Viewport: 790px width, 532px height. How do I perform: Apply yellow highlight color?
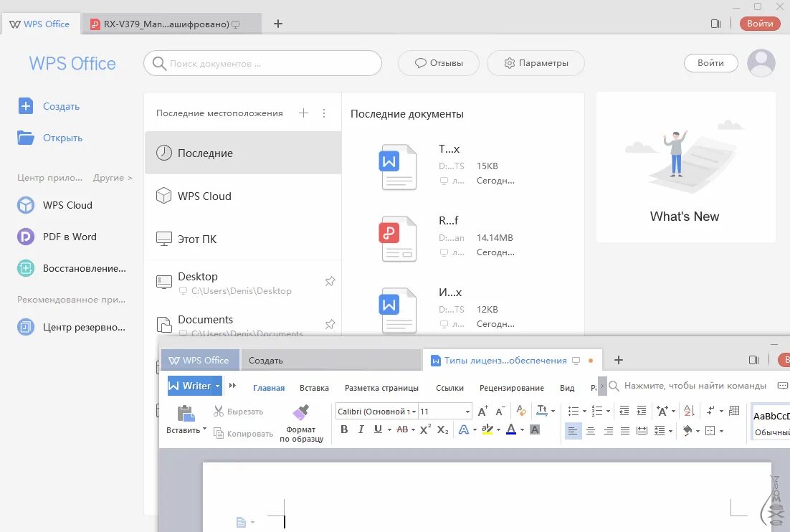tap(487, 429)
